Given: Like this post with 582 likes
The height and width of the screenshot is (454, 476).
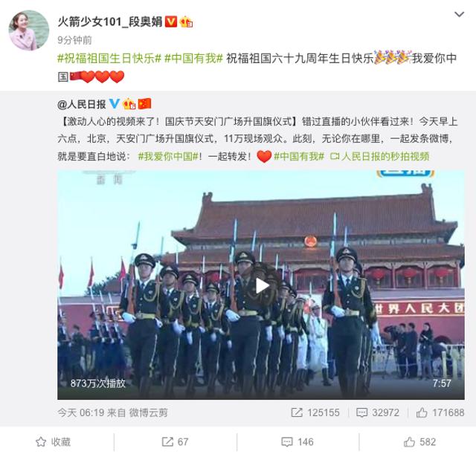Looking at the screenshot, I should (419, 442).
